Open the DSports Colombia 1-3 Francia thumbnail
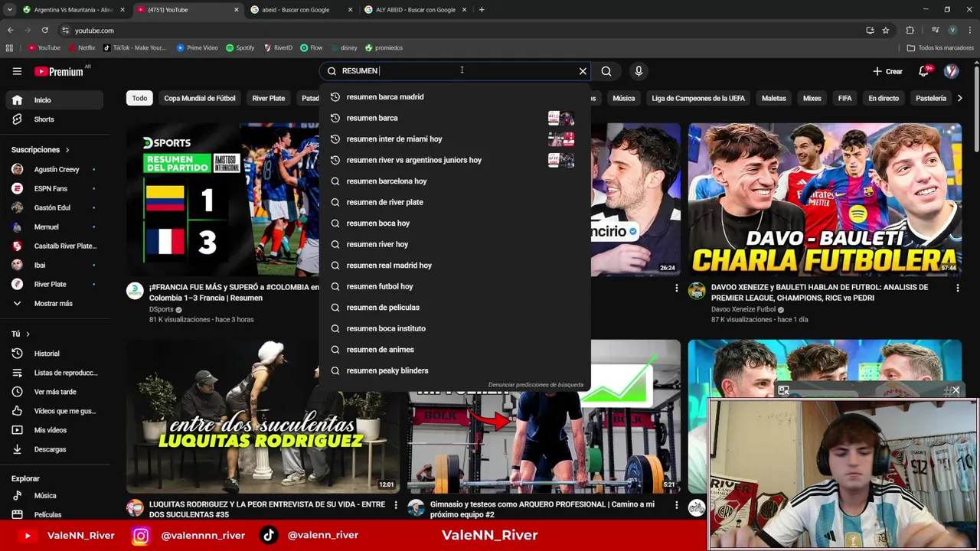 point(222,200)
